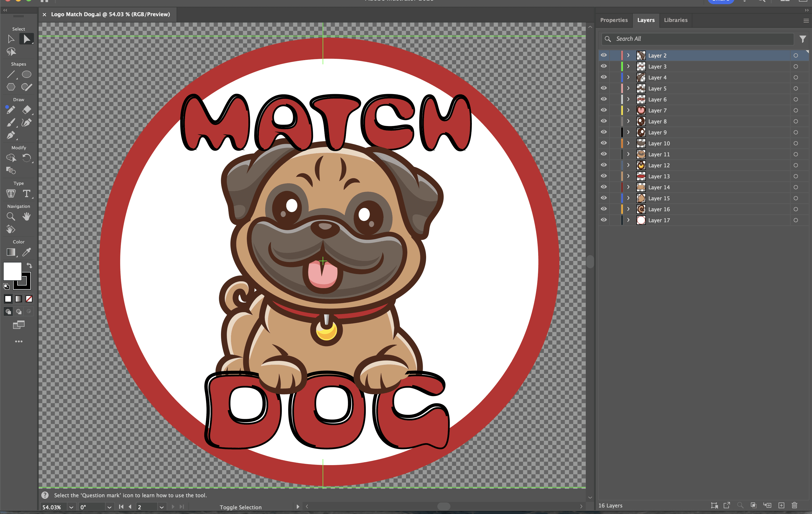Expand Layer 10 disclosure arrow
Screen dimensions: 812x514
pyautogui.click(x=628, y=143)
